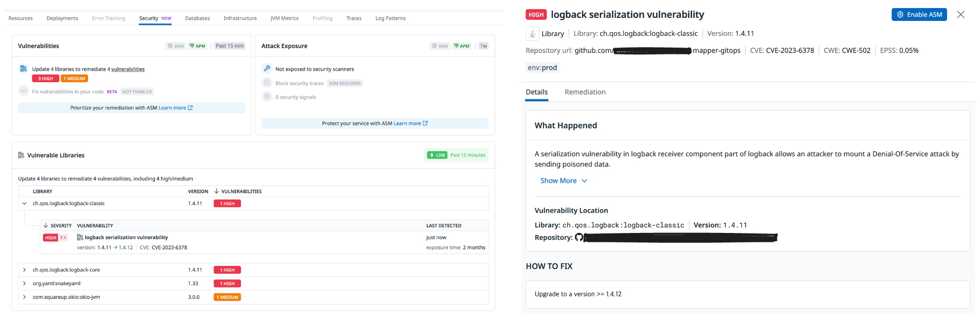Sort by the SEVERITY column arrow
Viewport: 980px width, 323px height.
[46, 225]
